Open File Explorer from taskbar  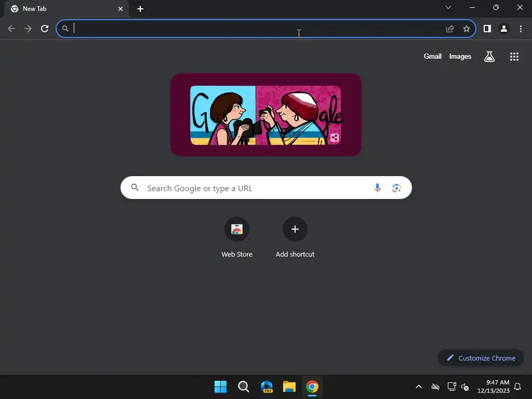[289, 387]
